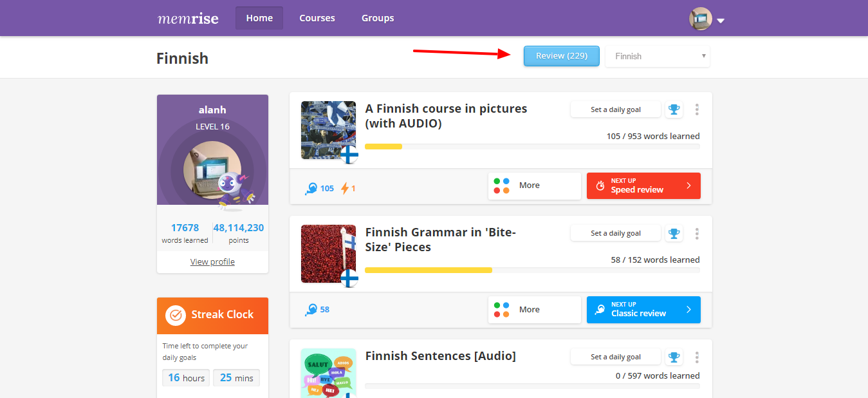Click progress bar of Finnish Grammar course
This screenshot has width=868, height=398.
pyautogui.click(x=532, y=270)
